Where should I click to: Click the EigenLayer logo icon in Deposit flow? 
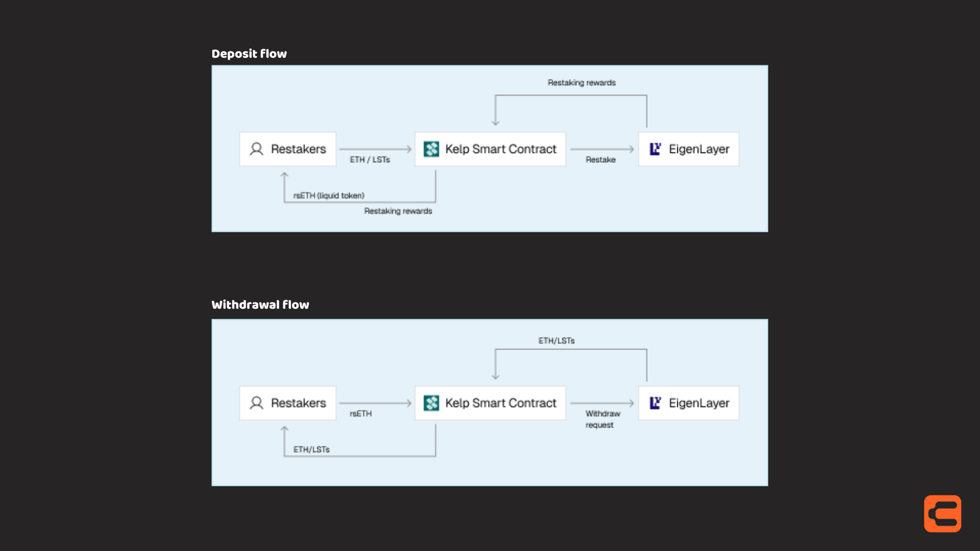(655, 149)
